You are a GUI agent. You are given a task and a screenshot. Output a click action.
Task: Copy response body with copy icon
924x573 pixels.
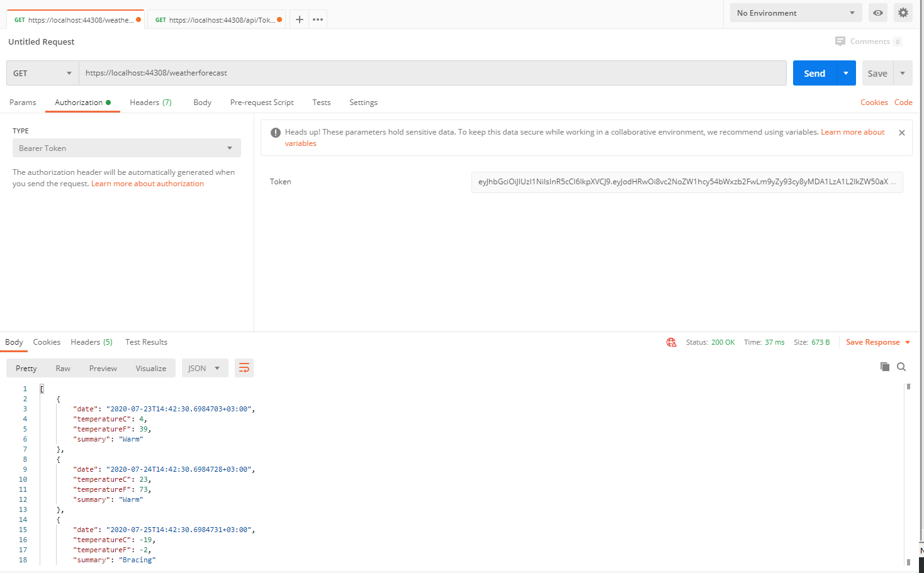coord(885,367)
